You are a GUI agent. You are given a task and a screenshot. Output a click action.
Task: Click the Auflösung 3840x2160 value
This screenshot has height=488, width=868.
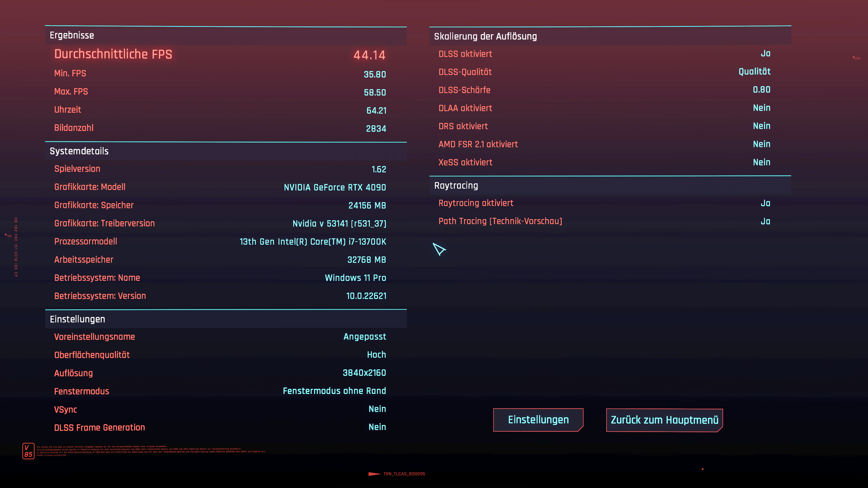[364, 373]
